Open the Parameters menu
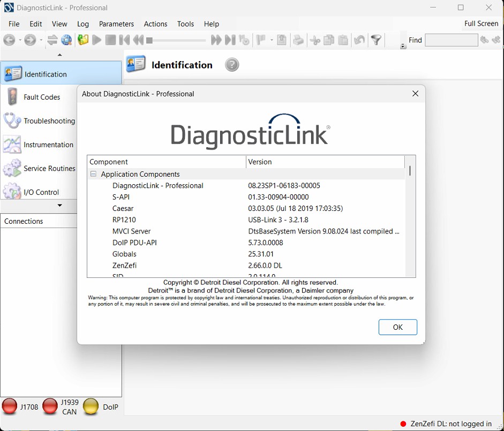This screenshot has width=504, height=431. click(116, 24)
